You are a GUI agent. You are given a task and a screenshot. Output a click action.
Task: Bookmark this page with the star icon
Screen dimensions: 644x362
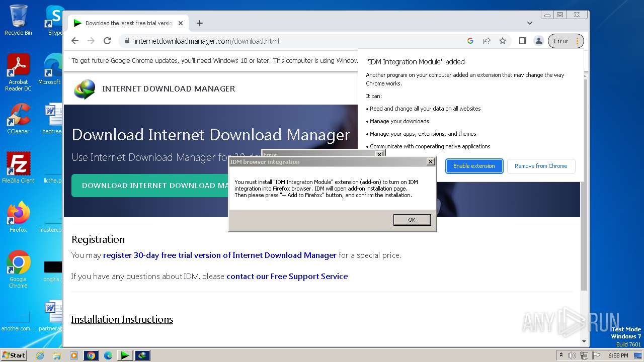[x=503, y=41]
